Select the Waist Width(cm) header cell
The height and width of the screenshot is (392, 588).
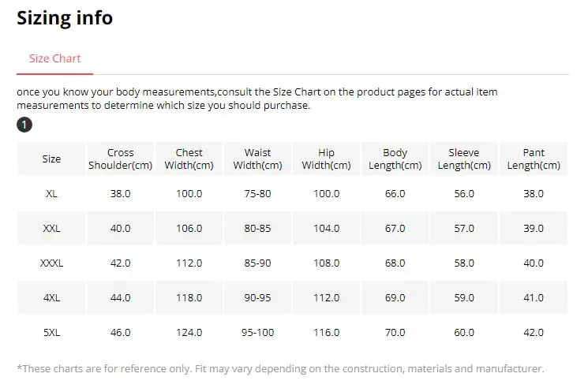(257, 159)
